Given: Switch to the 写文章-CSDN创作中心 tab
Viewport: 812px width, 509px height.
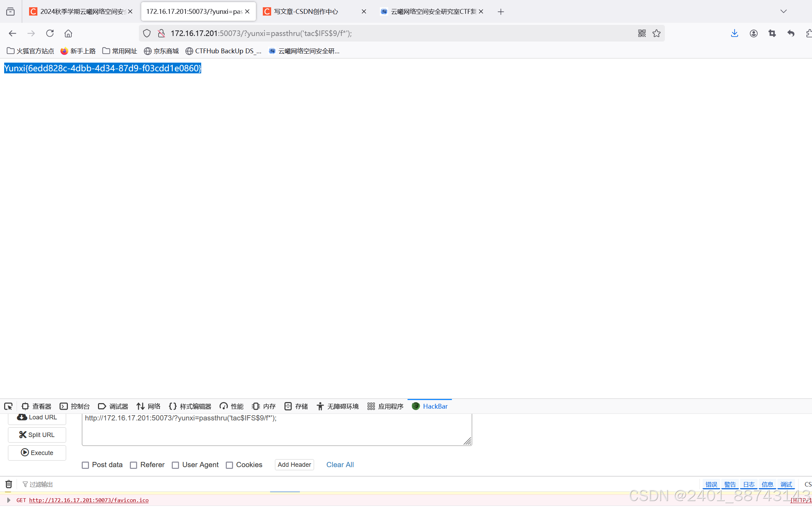Looking at the screenshot, I should tap(306, 11).
